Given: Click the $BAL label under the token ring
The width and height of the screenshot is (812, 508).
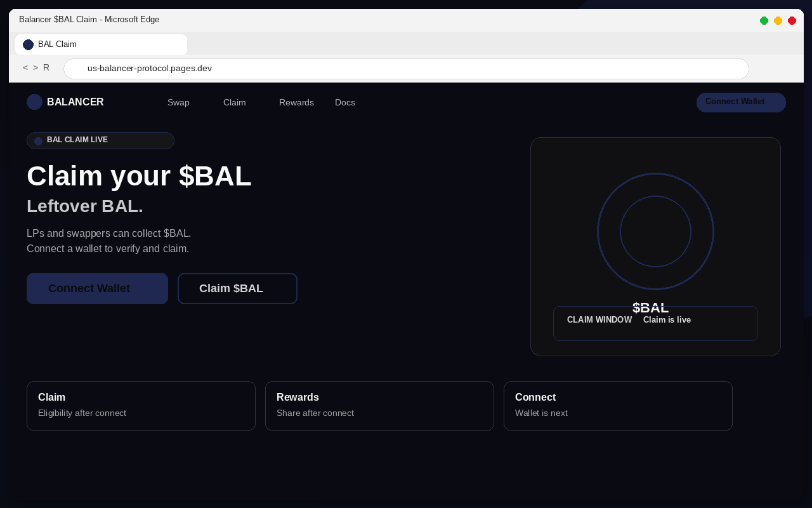Looking at the screenshot, I should (x=651, y=308).
